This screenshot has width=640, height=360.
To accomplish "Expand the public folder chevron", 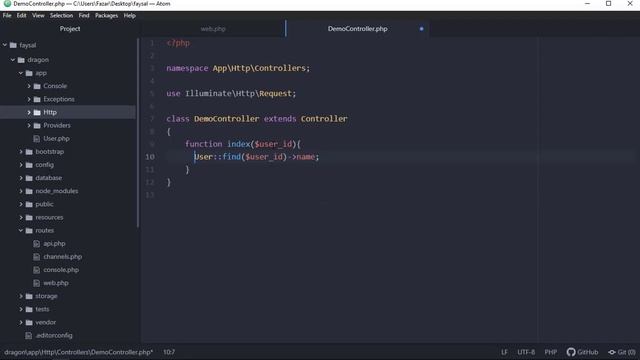I will coord(21,204).
